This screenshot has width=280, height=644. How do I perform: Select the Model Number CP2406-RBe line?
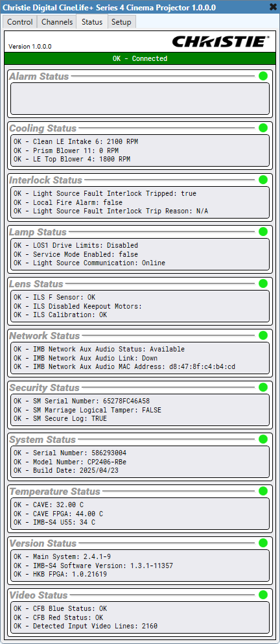click(70, 462)
